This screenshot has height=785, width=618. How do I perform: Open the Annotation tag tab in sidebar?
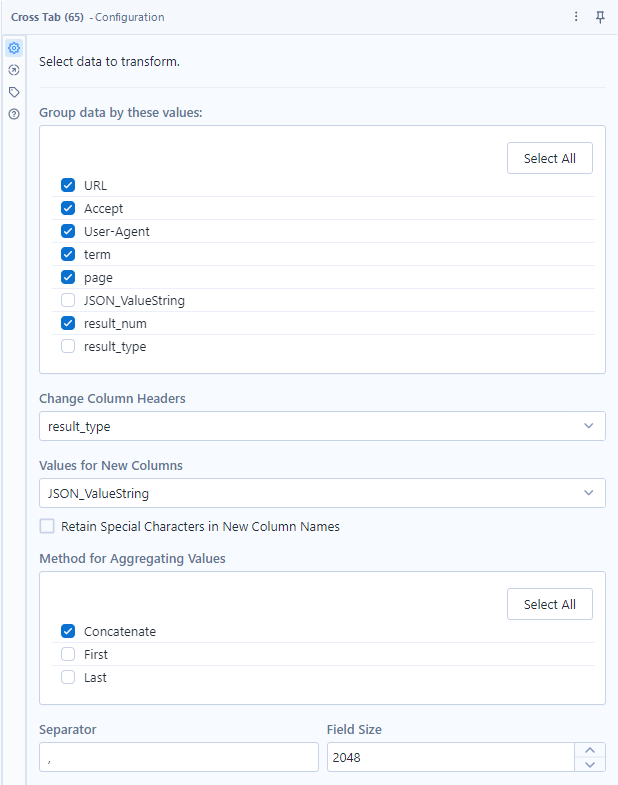[x=14, y=92]
